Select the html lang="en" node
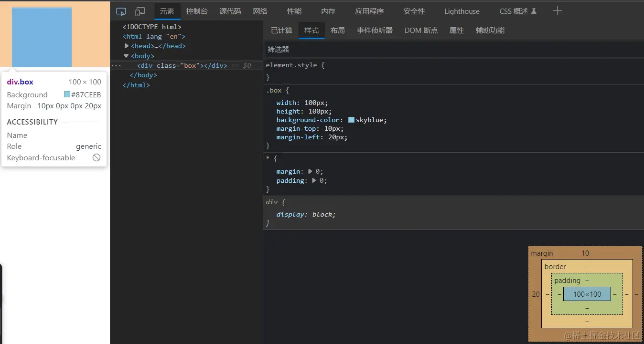 (x=154, y=36)
